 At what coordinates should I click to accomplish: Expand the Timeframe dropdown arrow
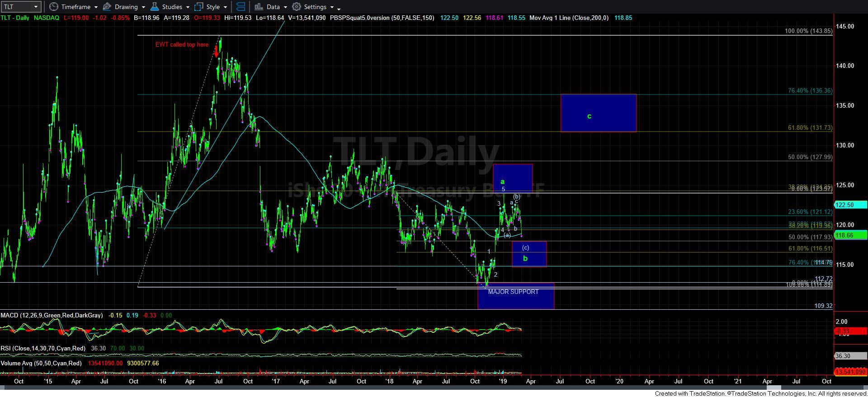pos(96,7)
